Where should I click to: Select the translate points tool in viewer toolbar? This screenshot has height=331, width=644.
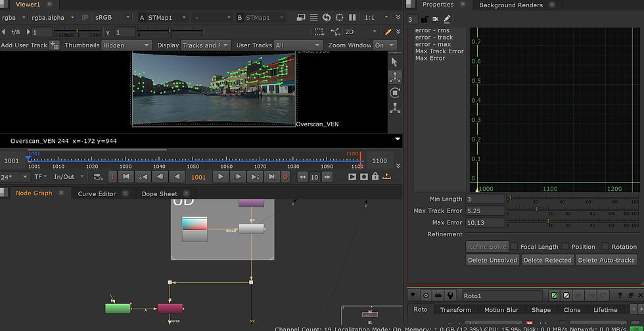point(395,77)
